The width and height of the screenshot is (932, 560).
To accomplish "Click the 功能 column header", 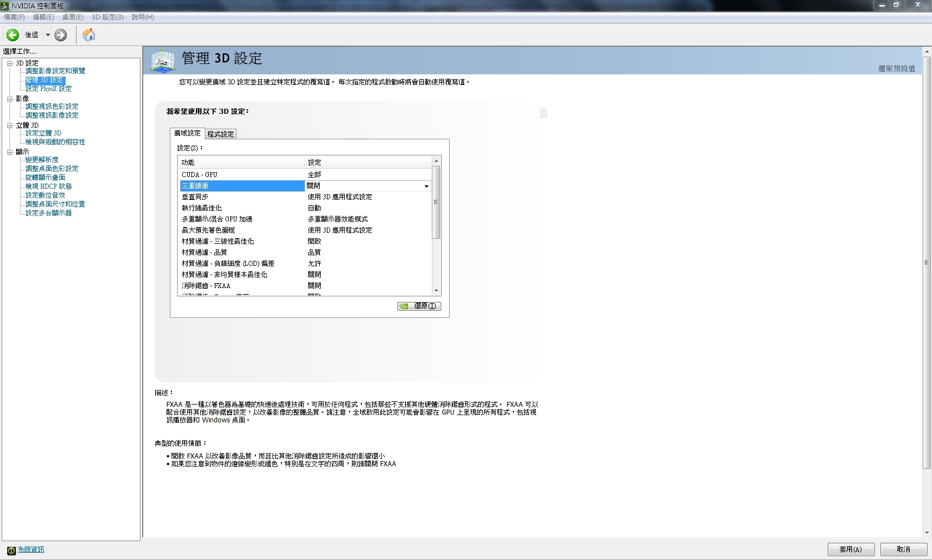I will pyautogui.click(x=242, y=163).
